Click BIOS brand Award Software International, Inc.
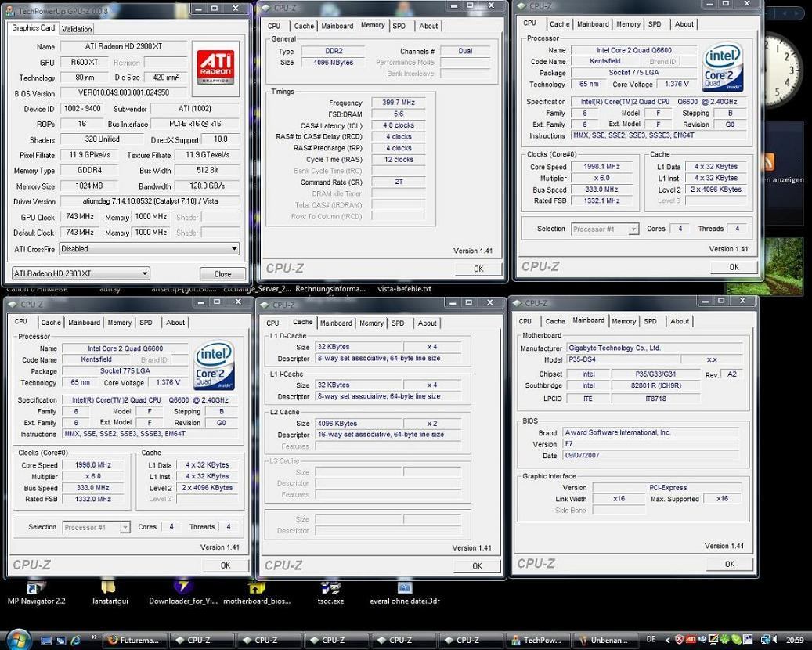Viewport: 812px width, 650px height. coord(618,432)
